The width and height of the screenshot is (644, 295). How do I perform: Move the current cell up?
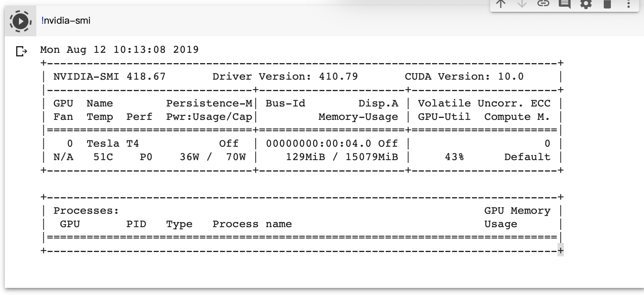(x=500, y=5)
